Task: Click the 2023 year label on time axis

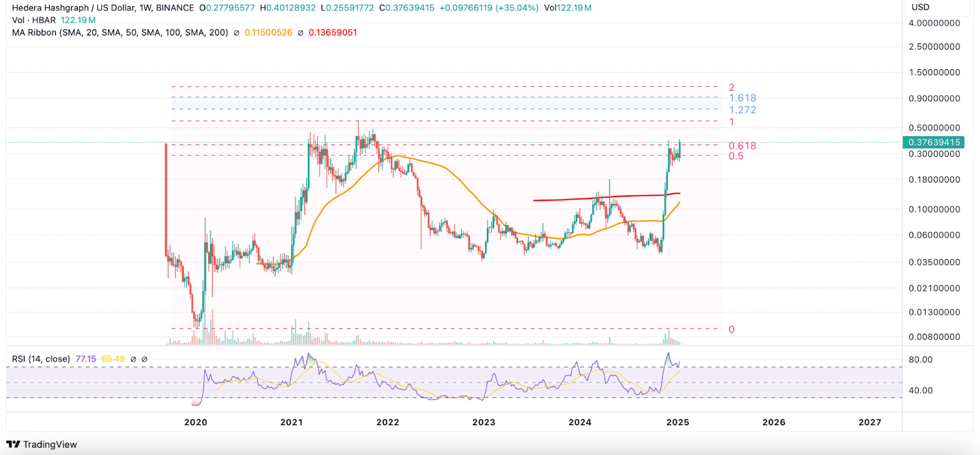Action: pyautogui.click(x=484, y=422)
